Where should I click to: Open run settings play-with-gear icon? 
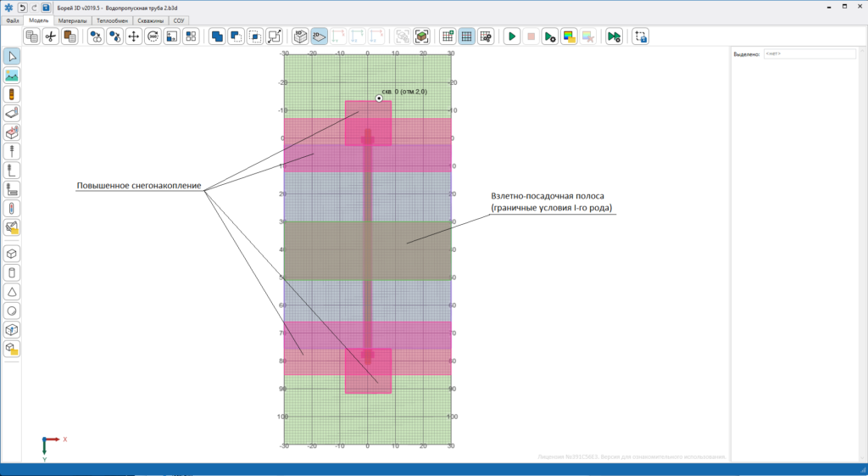[x=549, y=36]
